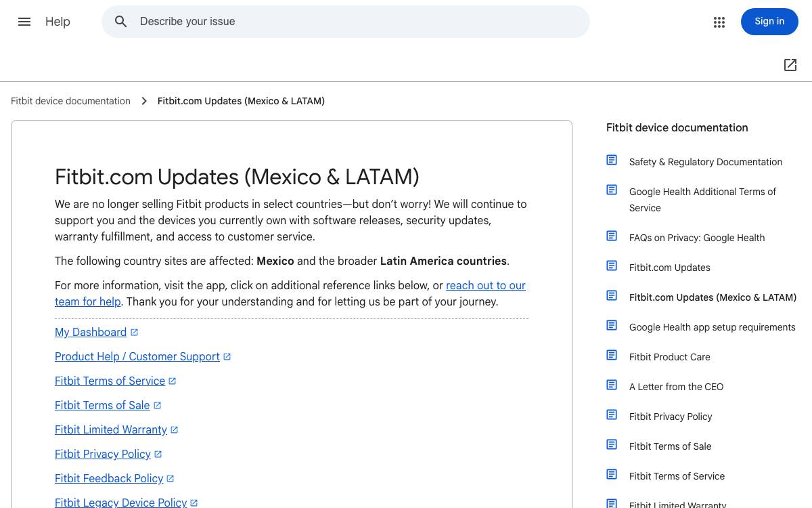Open article in new window icon
Screen dimensions: 812x508
[790, 65]
